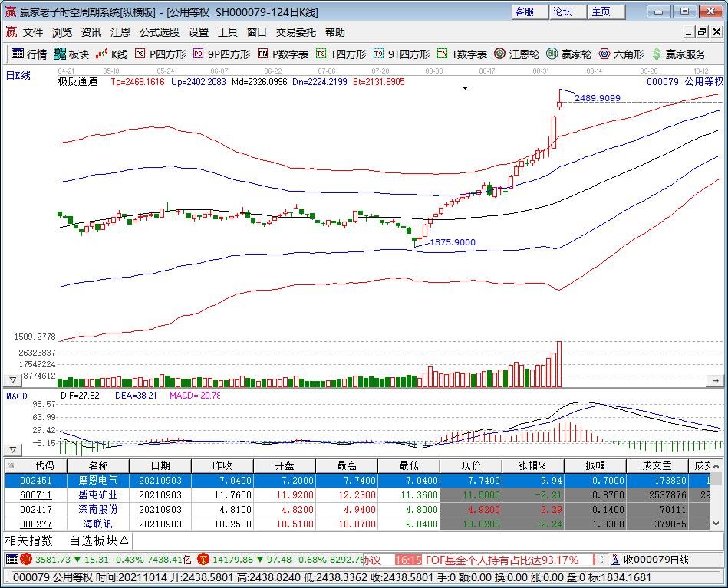
Task: Open the 9T四方形 tool
Action: [402, 54]
